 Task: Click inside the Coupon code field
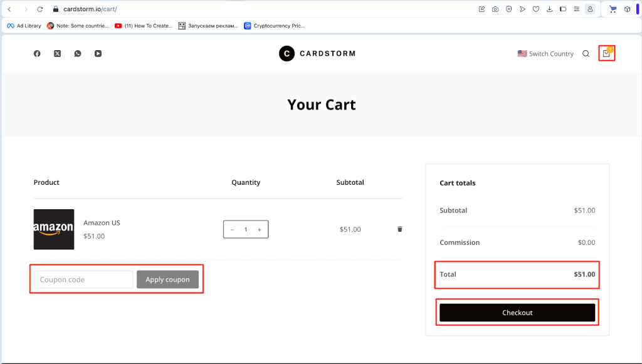coord(82,279)
